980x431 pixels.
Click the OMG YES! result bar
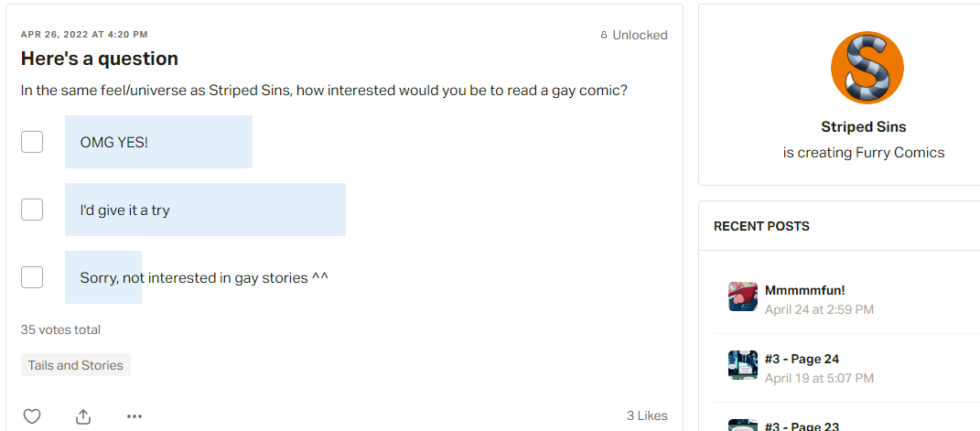[158, 142]
